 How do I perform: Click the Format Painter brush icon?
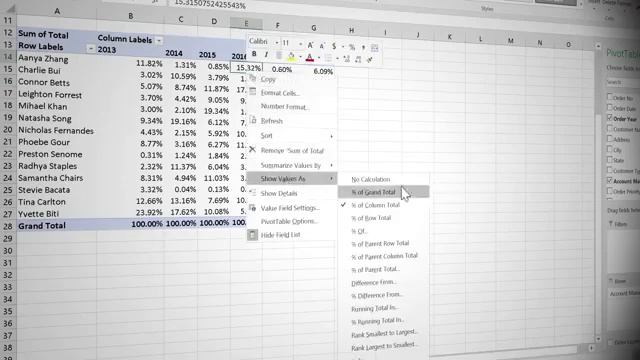point(369,60)
